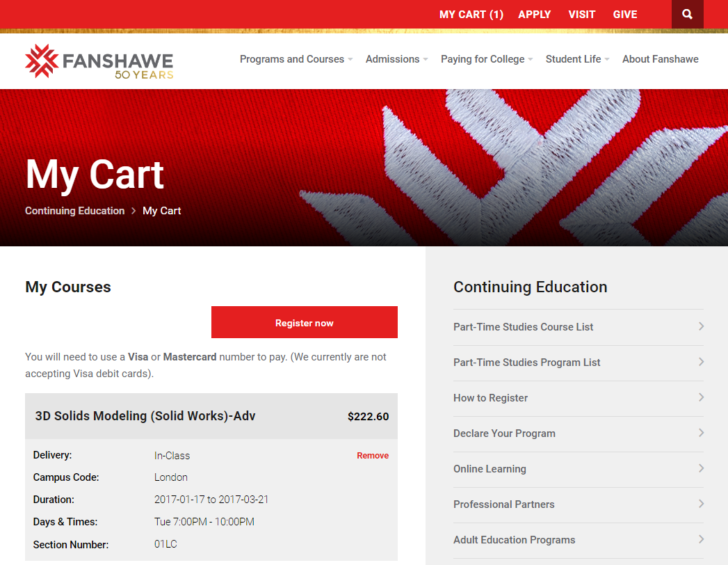728x565 pixels.
Task: Open the About Fanshawe menu item
Action: [660, 59]
